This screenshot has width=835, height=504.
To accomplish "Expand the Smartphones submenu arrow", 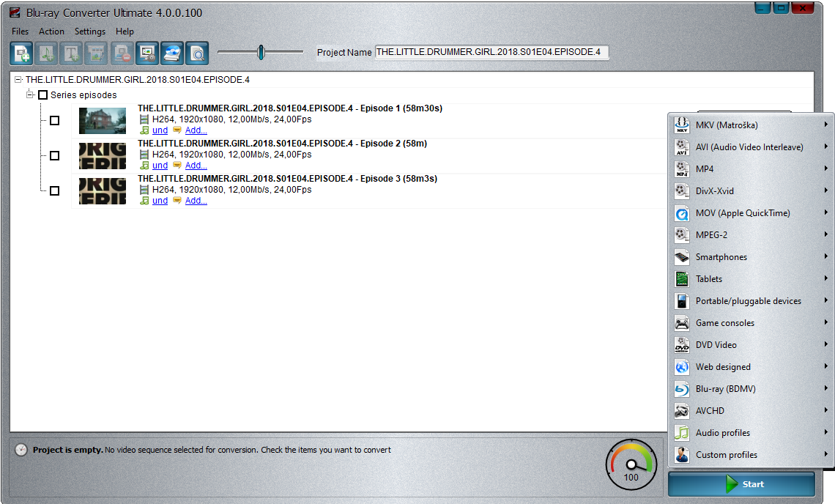I will pyautogui.click(x=826, y=256).
